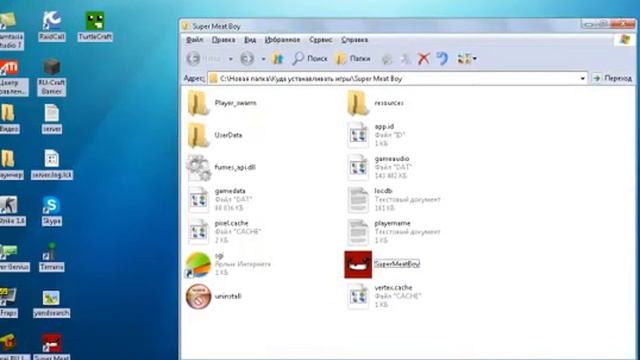Click the Copy To toolbar icon
This screenshot has height=360, width=640.
(405, 60)
